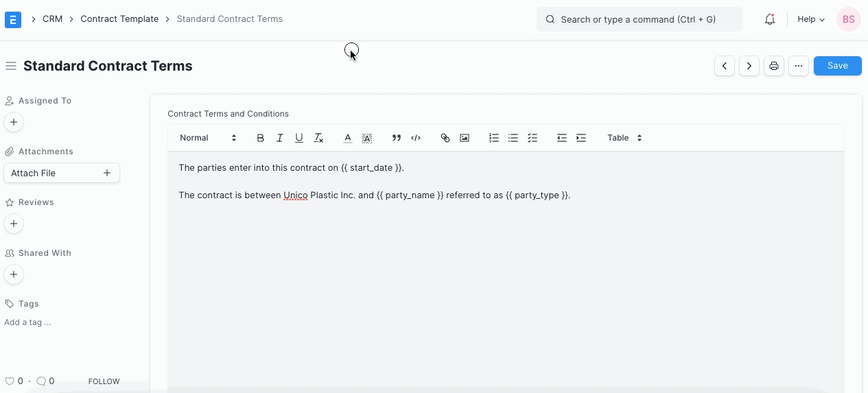
Task: Expand the Table dropdown
Action: click(x=624, y=138)
